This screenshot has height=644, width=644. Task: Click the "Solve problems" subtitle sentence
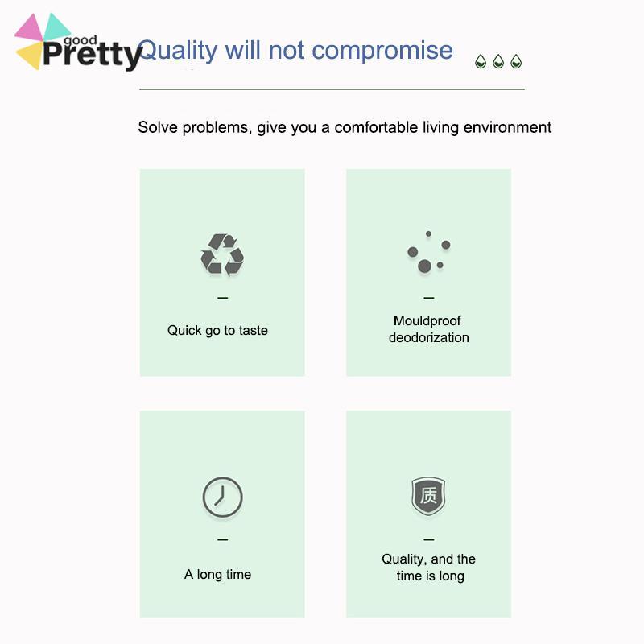point(345,127)
